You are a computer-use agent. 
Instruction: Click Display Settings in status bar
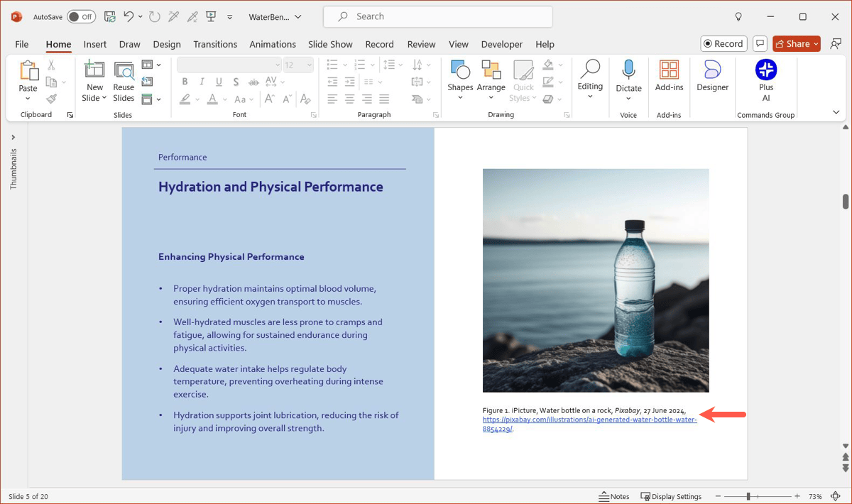[671, 496]
